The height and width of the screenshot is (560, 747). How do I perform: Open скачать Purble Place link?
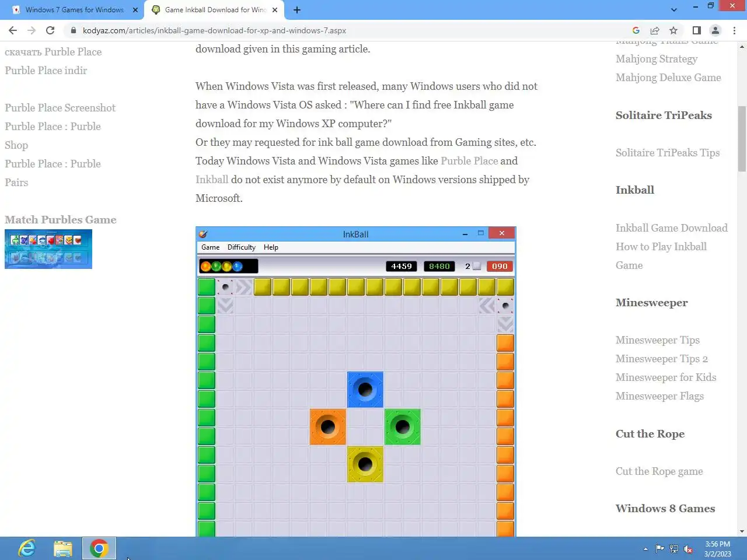53,52
